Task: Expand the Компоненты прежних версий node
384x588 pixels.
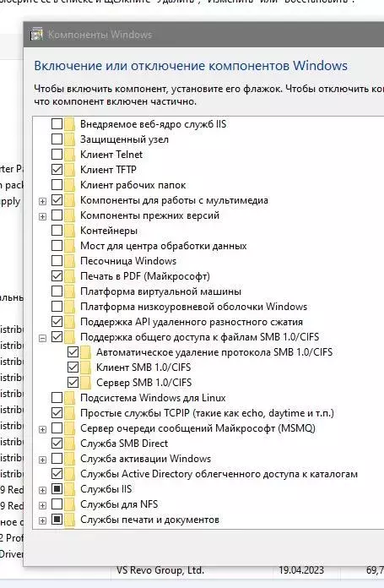Action: [x=43, y=217]
